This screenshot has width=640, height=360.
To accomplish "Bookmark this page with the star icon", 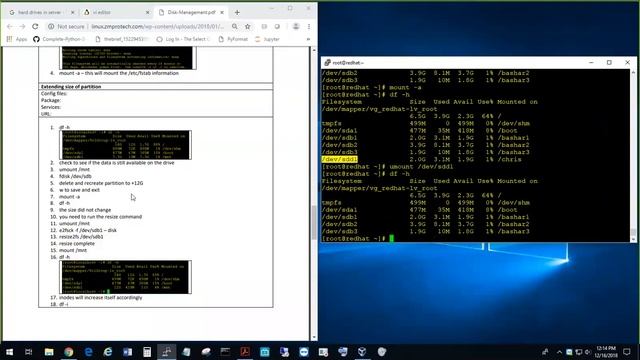I will pyautogui.click(x=247, y=27).
